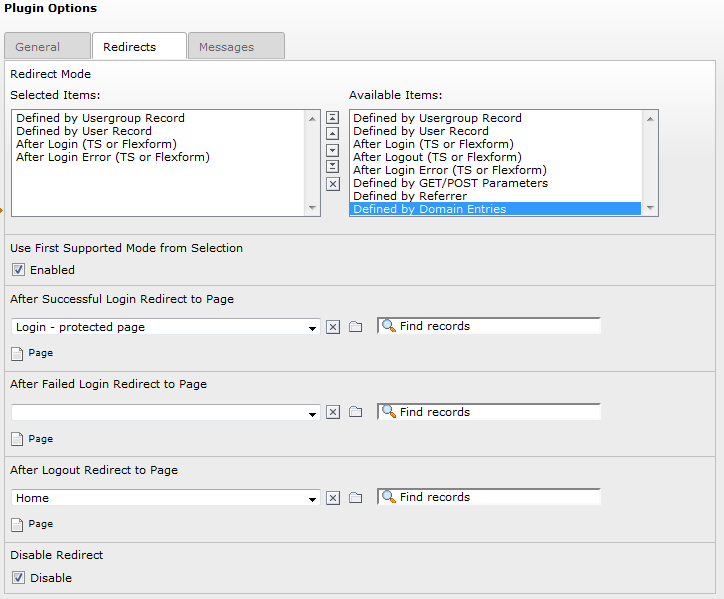Clear the After Successful Login page with X icon
724x599 pixels.
[333, 327]
